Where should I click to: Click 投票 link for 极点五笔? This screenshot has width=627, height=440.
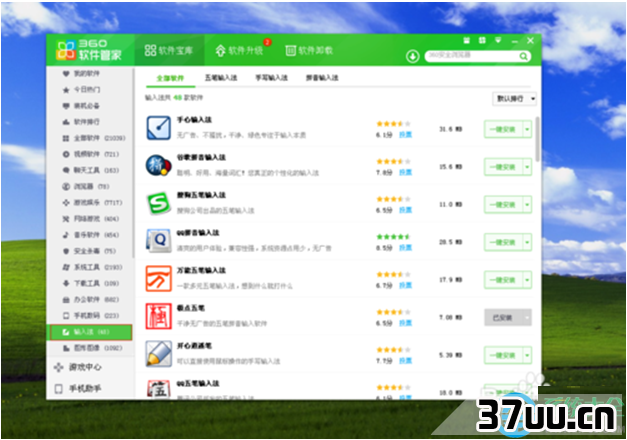click(x=405, y=323)
